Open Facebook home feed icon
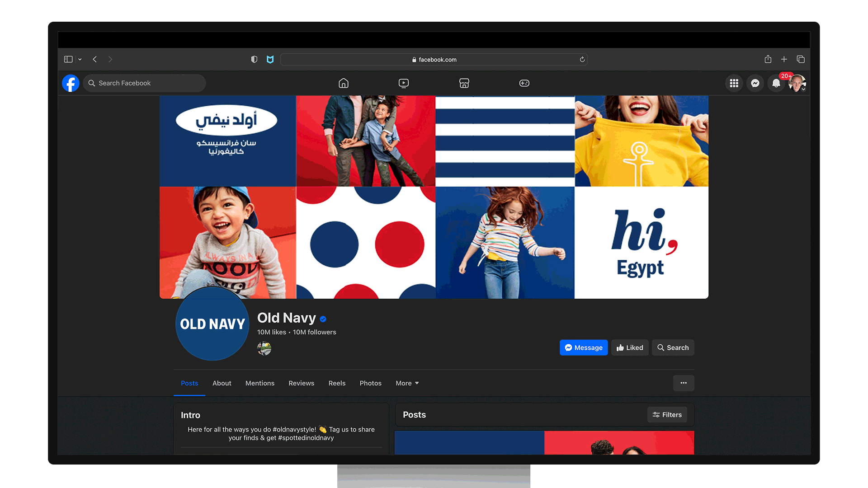 click(344, 83)
